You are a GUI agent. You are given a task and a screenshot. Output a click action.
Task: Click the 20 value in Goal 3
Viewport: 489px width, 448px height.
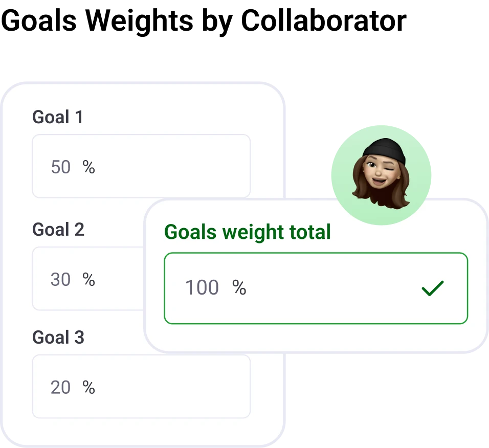tap(60, 388)
